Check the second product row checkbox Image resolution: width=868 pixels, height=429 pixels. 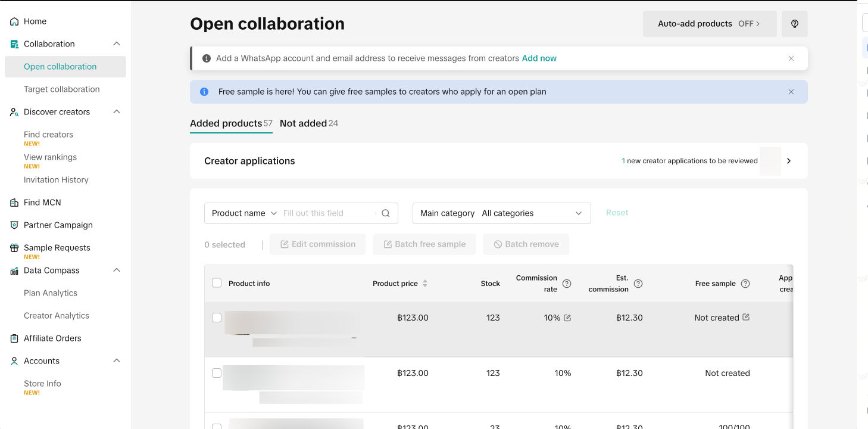pyautogui.click(x=217, y=373)
